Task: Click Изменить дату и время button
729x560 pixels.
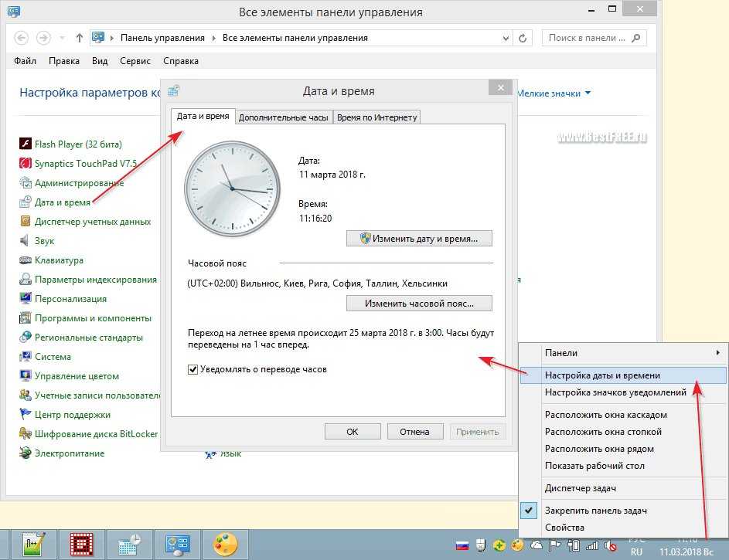Action: [x=419, y=239]
